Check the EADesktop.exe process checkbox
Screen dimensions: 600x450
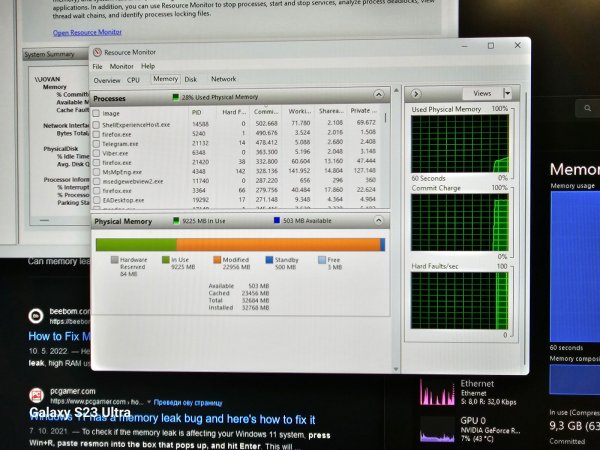point(96,200)
